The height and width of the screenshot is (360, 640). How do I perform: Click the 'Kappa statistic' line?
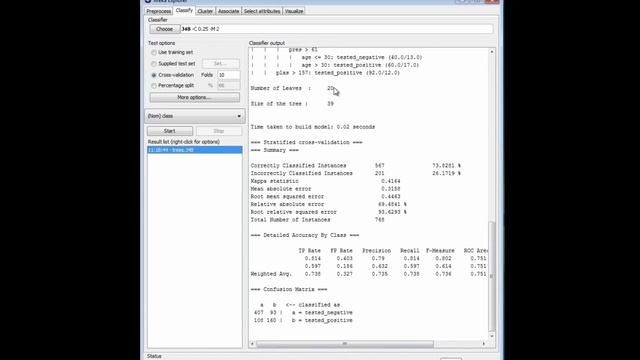click(x=325, y=181)
